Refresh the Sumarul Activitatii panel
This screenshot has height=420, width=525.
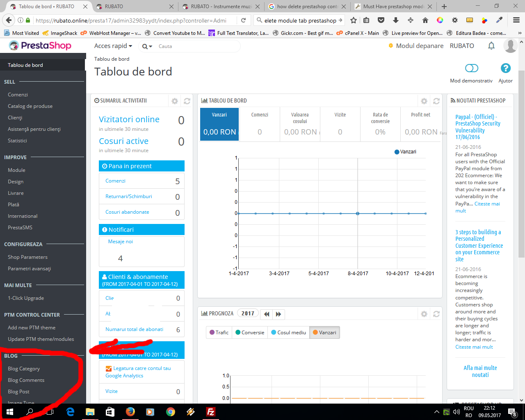coord(187,101)
